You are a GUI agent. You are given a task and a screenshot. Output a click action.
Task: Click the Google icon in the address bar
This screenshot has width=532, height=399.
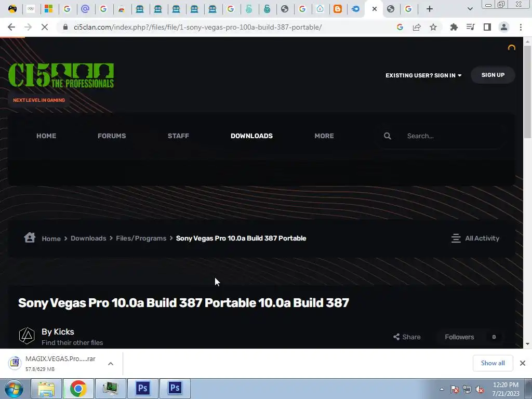(x=400, y=27)
